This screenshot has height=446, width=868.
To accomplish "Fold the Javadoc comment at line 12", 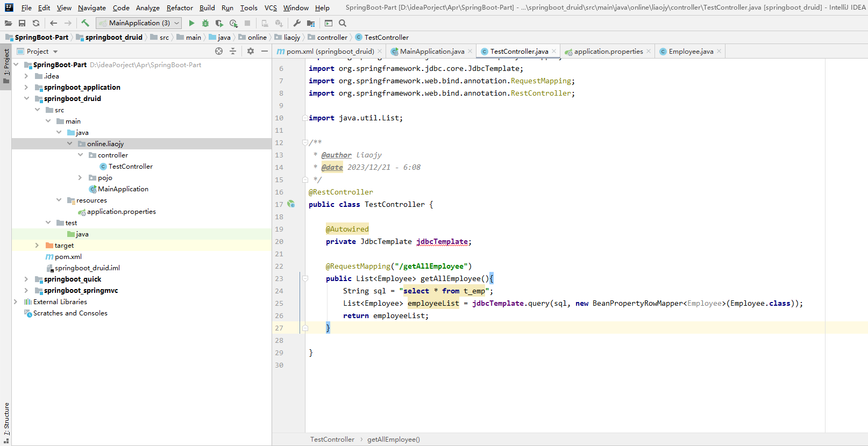I will pyautogui.click(x=305, y=142).
